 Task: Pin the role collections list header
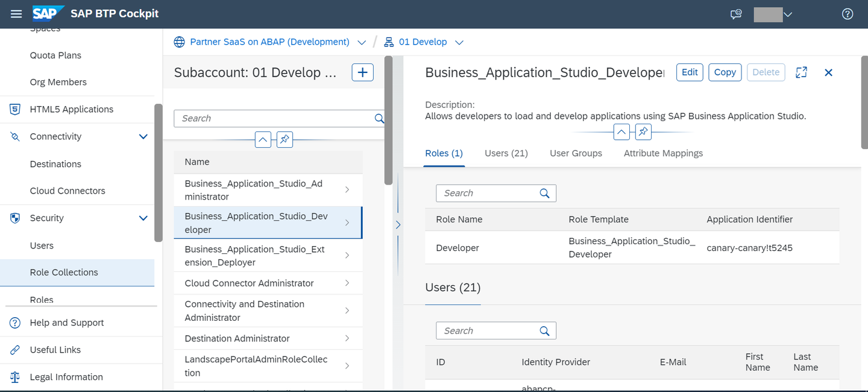click(x=284, y=140)
